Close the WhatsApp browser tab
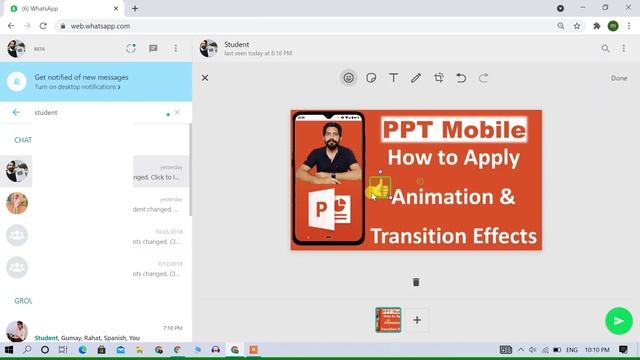The width and height of the screenshot is (640, 360). (116, 8)
